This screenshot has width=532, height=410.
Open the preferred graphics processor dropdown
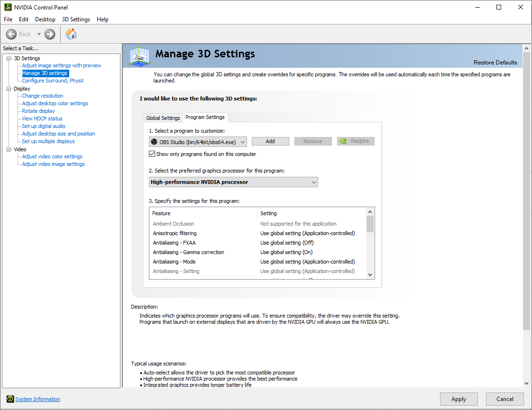coord(233,182)
